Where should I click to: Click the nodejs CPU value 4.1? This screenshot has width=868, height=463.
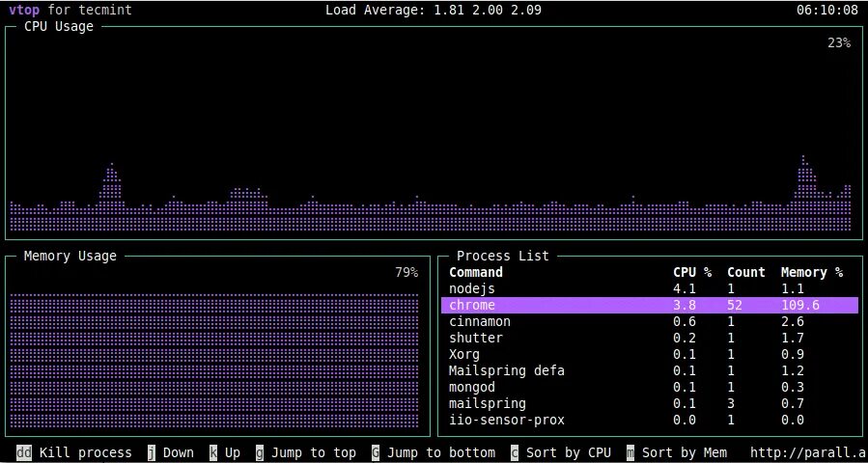(685, 288)
